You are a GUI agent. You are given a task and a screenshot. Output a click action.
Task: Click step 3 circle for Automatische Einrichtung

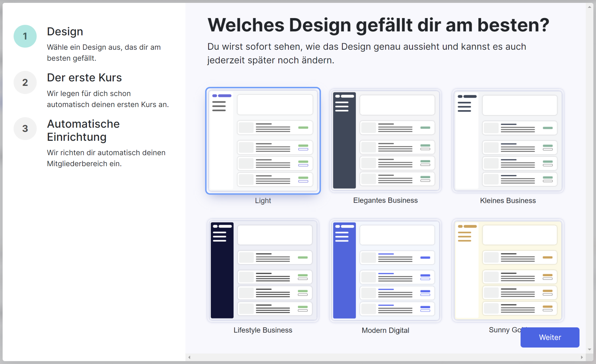click(25, 129)
